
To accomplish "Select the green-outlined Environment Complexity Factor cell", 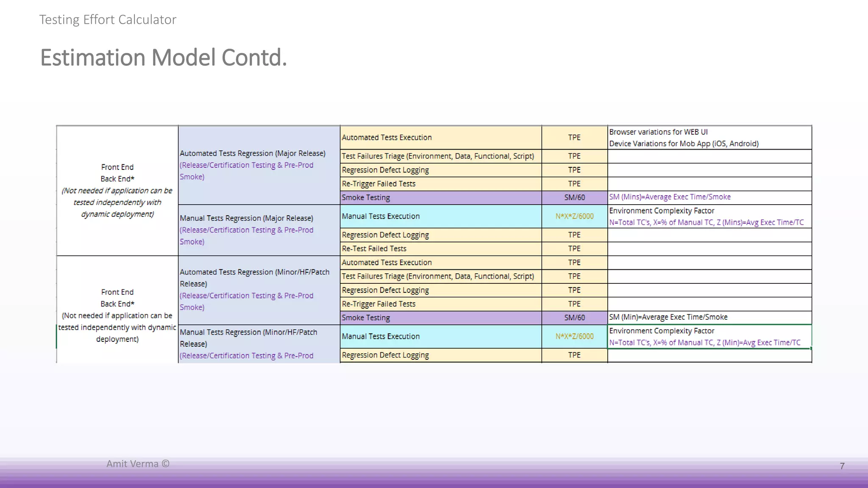I will (709, 337).
